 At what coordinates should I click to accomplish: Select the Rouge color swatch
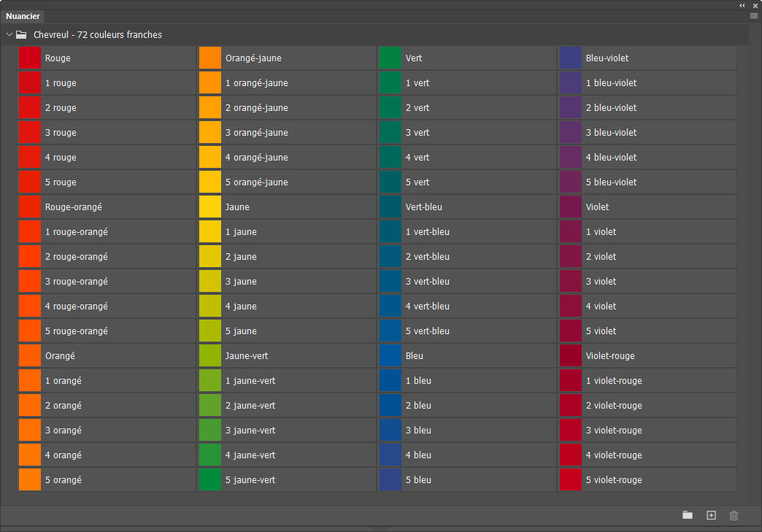click(30, 58)
